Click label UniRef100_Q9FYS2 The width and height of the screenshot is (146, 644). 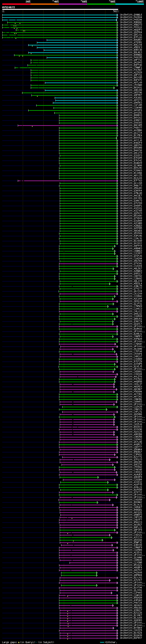coord(131,60)
